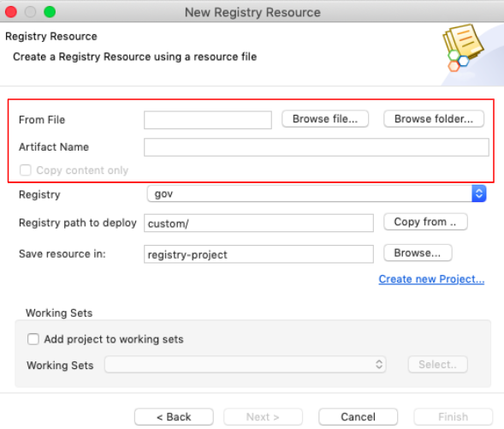Click the blue Registry dropdown arrow stepper
Viewport: 504px width, 429px height.
click(x=478, y=194)
